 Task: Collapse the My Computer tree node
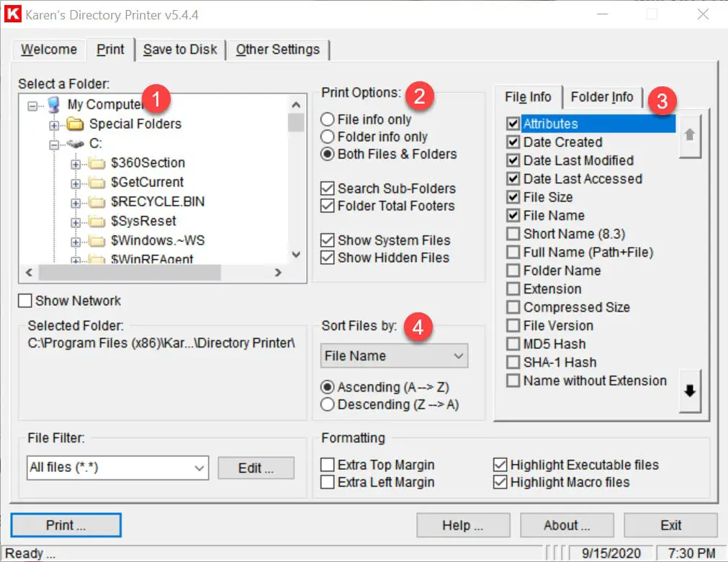click(32, 106)
